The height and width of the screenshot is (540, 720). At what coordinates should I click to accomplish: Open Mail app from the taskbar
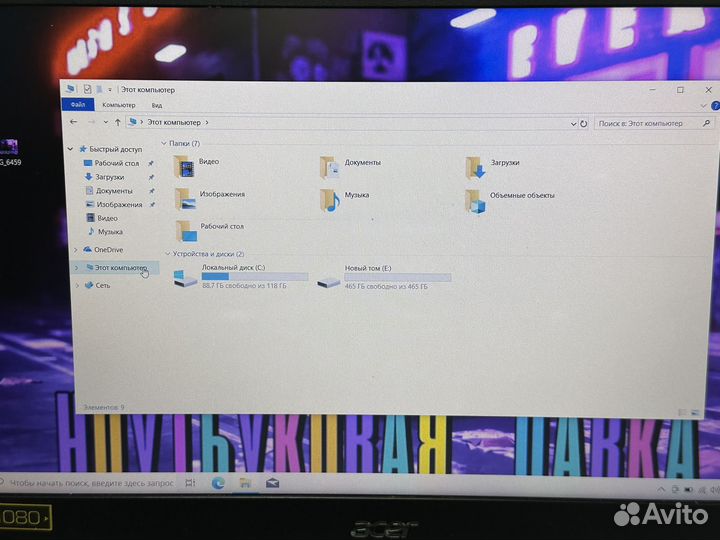pyautogui.click(x=272, y=483)
